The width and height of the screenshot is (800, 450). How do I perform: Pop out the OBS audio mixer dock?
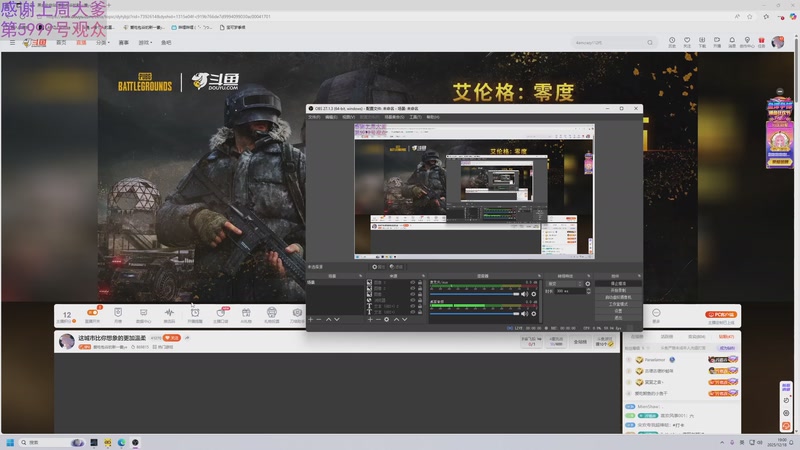(539, 276)
